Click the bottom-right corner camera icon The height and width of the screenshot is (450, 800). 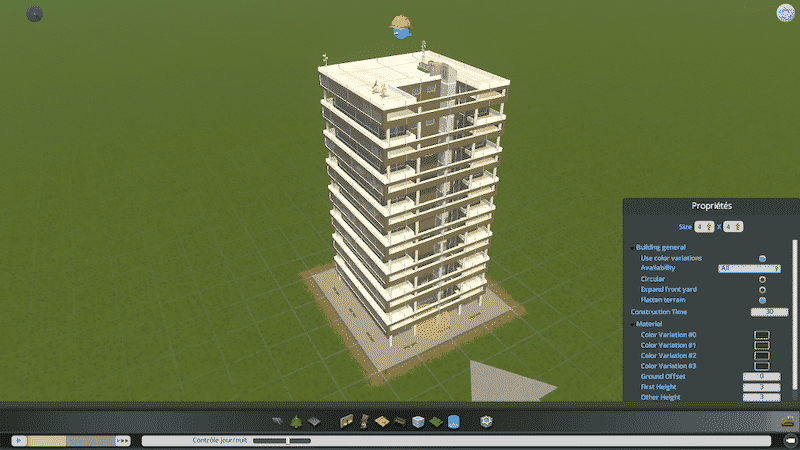[787, 440]
